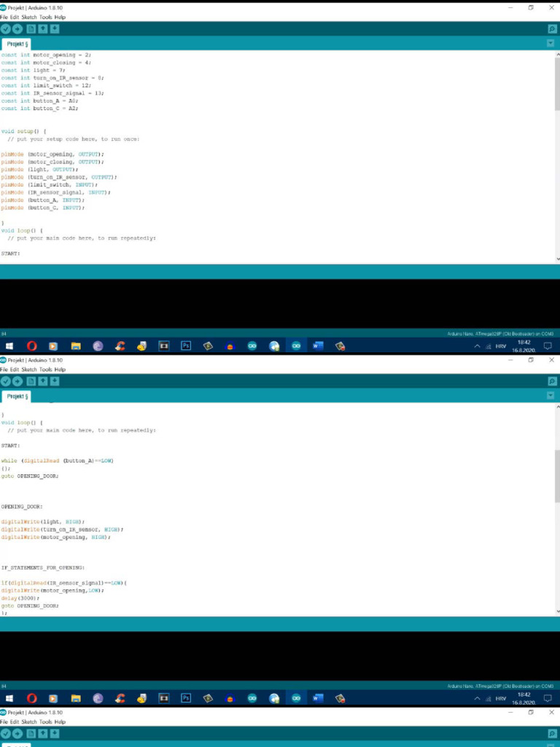Click Save sketch icon in cut-off bottom Arduino window
560x747 pixels.
tap(55, 734)
